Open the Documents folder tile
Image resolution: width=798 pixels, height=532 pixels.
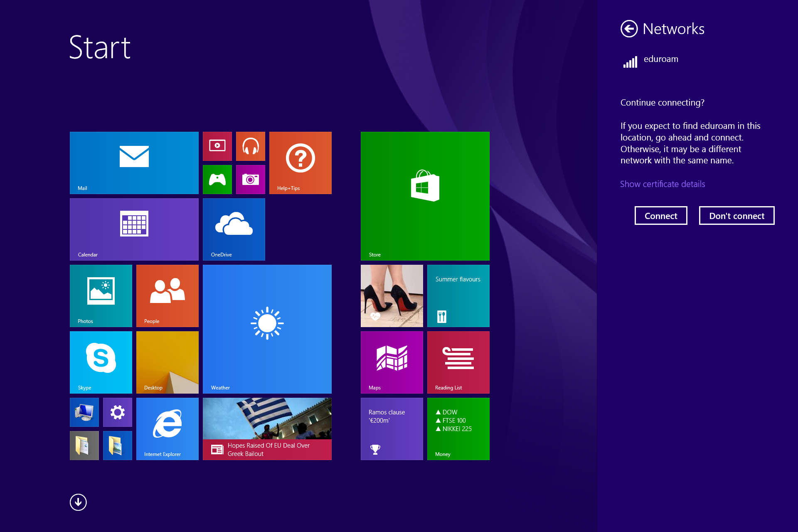(84, 446)
